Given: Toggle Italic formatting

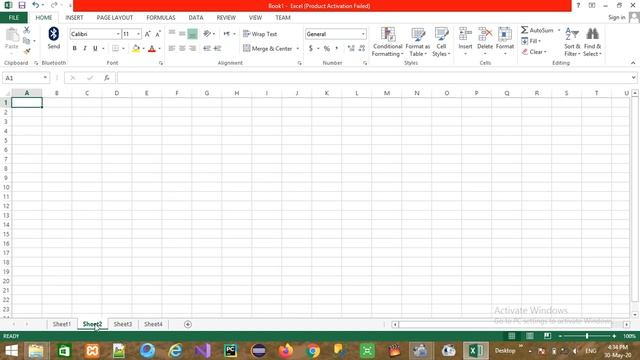Looking at the screenshot, I should coord(84,49).
